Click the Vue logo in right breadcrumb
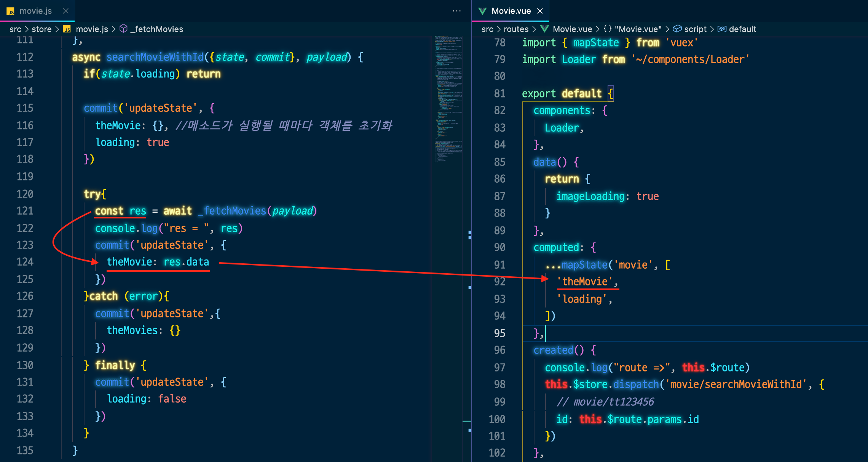868x462 pixels. tap(544, 29)
